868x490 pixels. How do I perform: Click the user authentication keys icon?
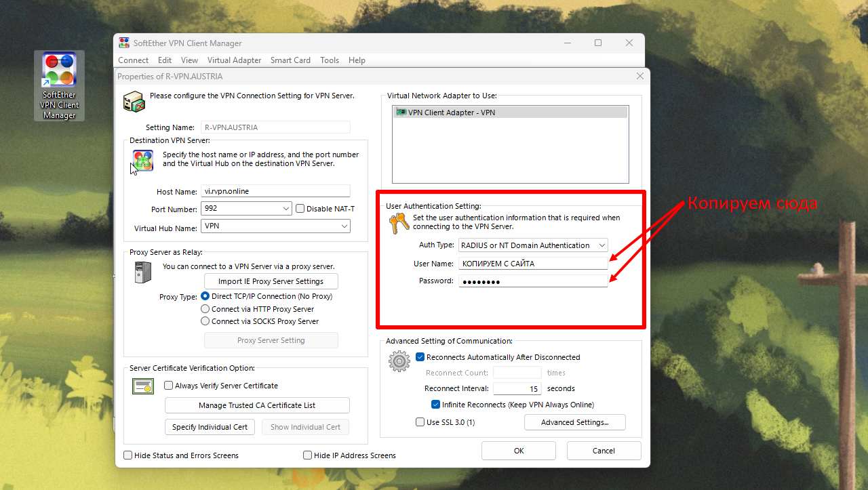pos(397,223)
